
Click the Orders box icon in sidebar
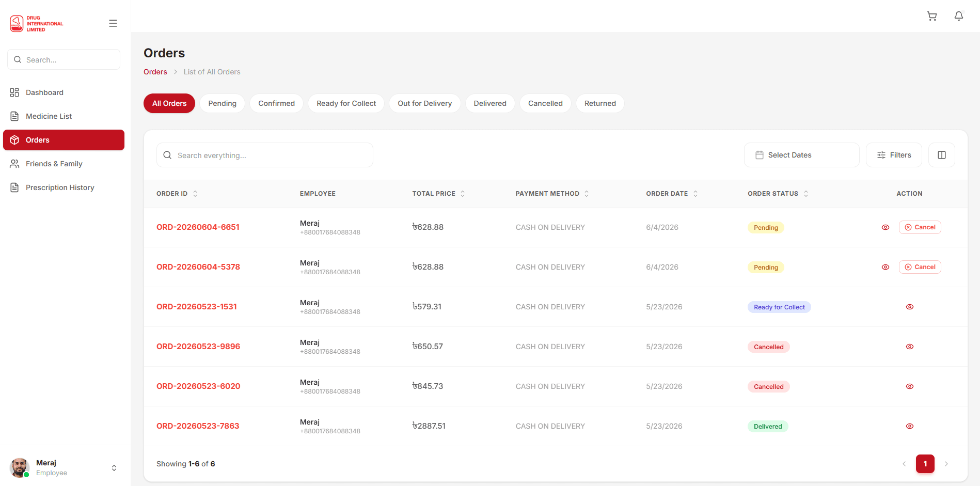click(14, 140)
